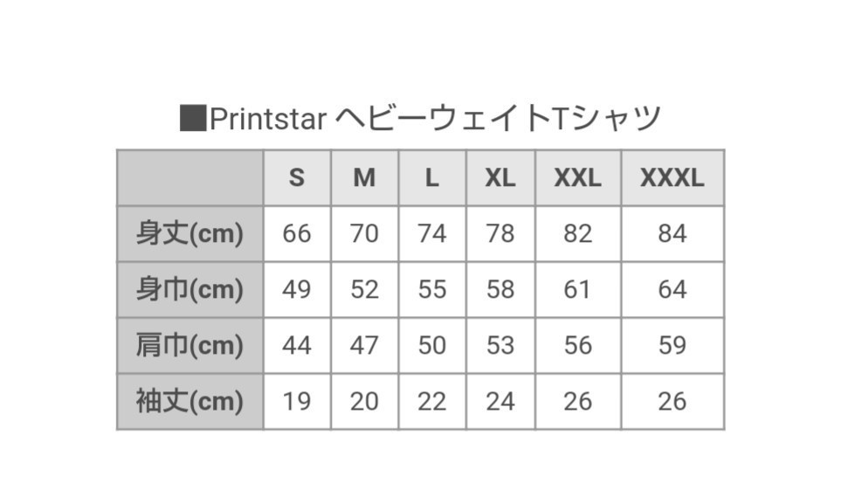Click the black square before Printstar title
Screen dimensions: 848x504
pos(192,118)
